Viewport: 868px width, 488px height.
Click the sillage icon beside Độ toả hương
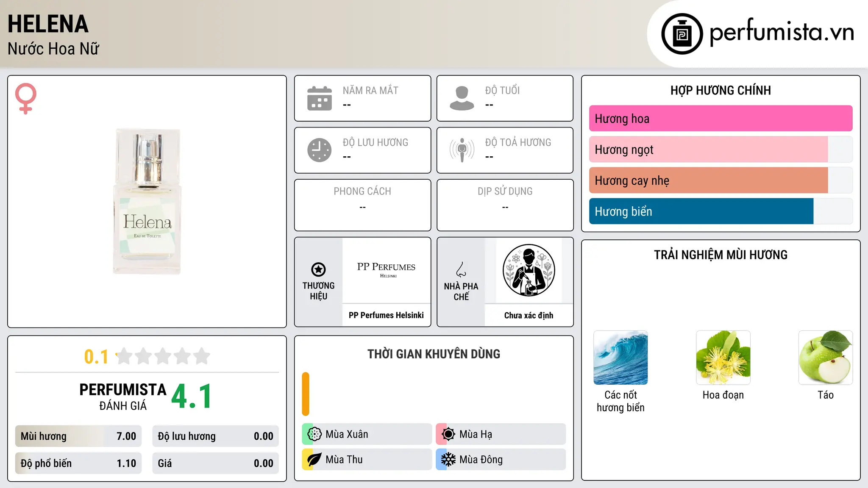[462, 150]
